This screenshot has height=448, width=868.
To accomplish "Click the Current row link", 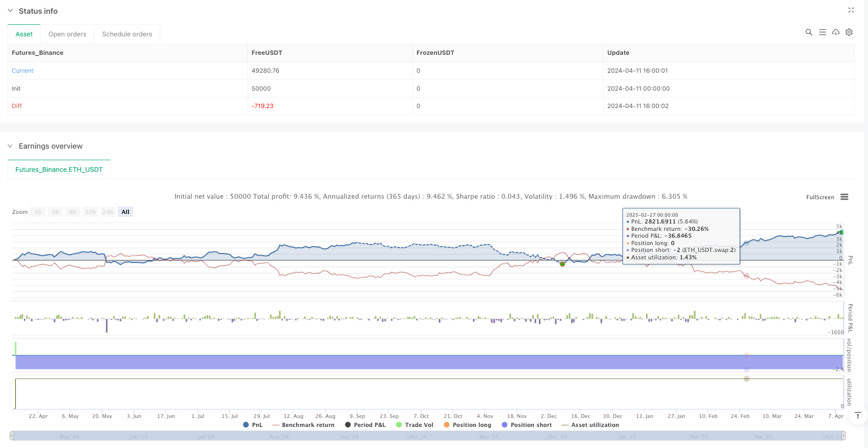I will (23, 71).
